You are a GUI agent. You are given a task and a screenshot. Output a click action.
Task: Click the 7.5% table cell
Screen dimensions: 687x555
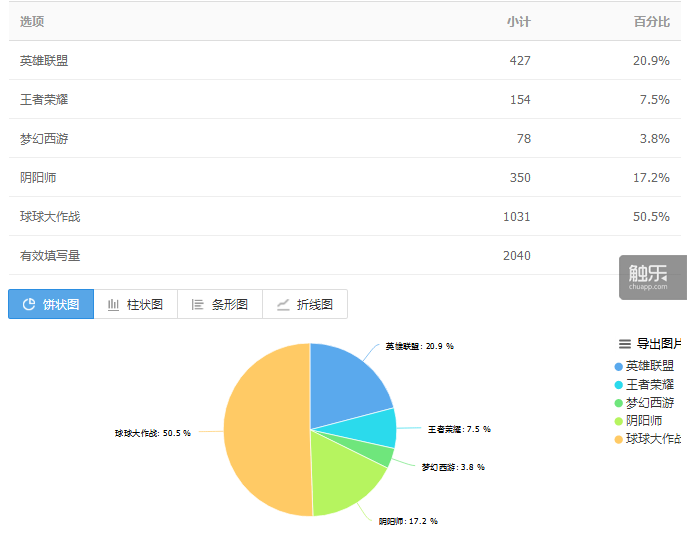coord(655,99)
